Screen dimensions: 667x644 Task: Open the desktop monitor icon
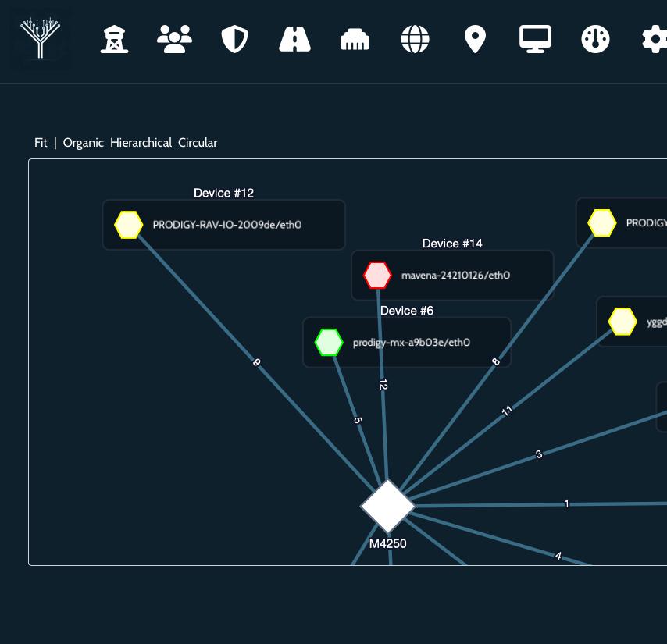(536, 38)
